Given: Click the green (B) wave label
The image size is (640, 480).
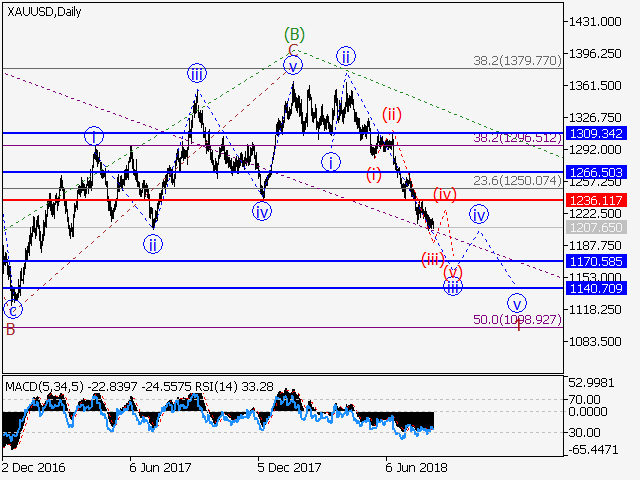Looking at the screenshot, I should (293, 33).
